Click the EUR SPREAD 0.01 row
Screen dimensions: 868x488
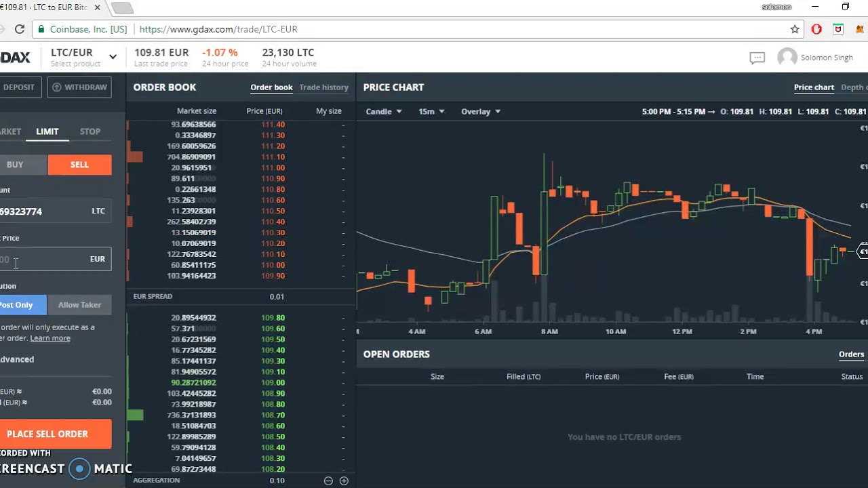click(x=240, y=297)
